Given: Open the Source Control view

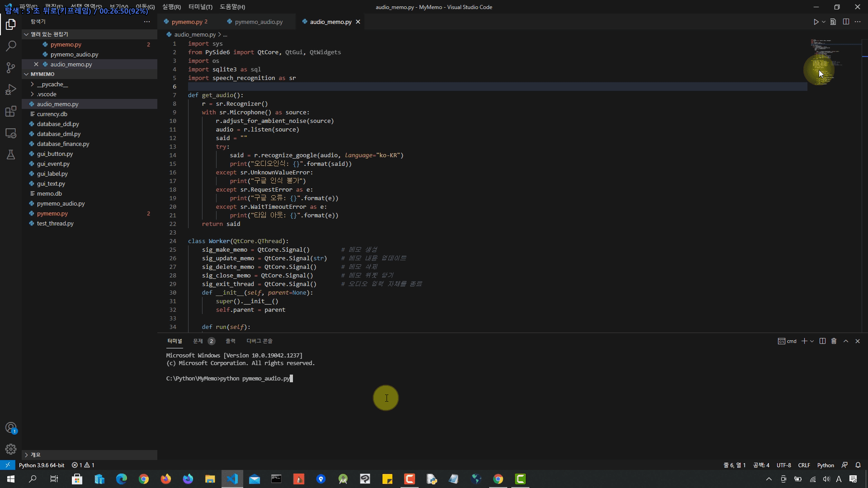Looking at the screenshot, I should (11, 68).
